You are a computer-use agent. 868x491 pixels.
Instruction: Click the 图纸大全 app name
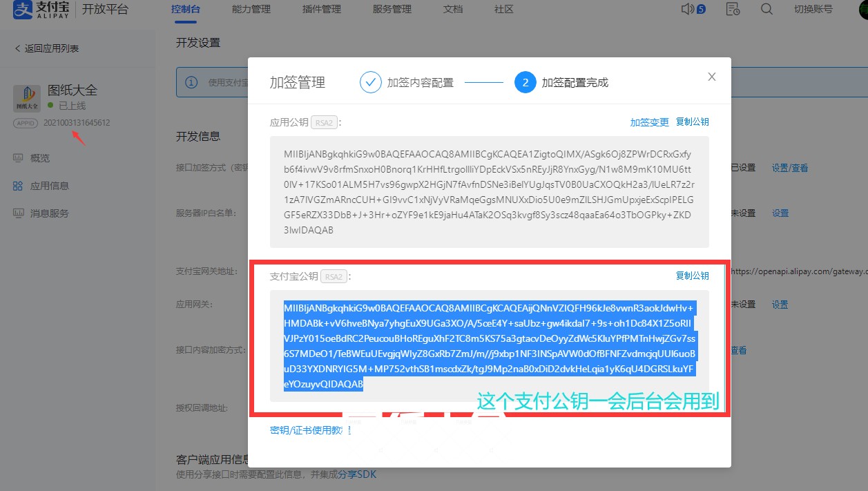(x=73, y=90)
